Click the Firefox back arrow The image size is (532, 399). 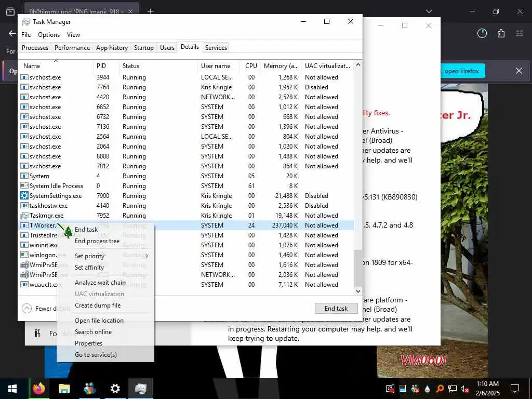(x=12, y=33)
